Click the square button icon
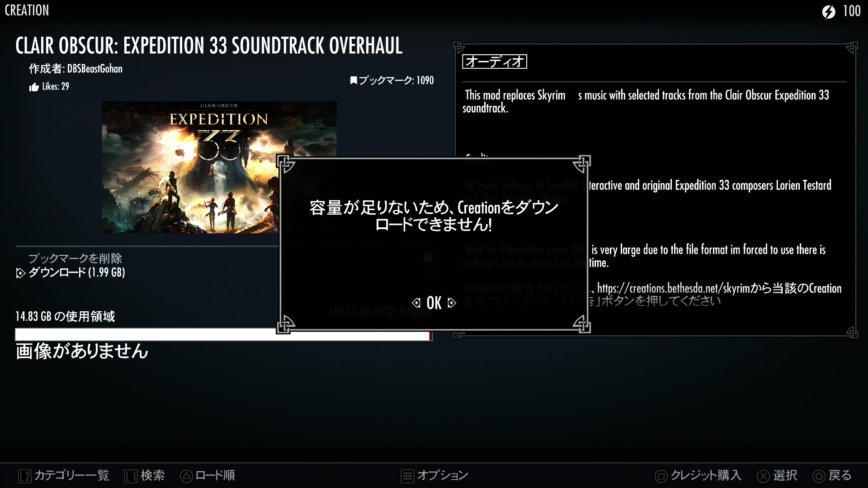 [661, 476]
